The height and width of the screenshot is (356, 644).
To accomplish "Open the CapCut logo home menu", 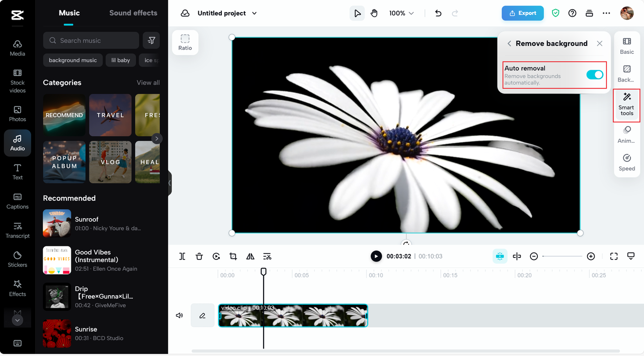I will [17, 16].
